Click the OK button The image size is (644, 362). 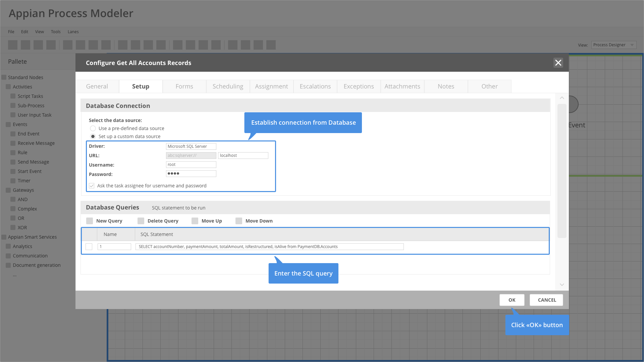(512, 300)
